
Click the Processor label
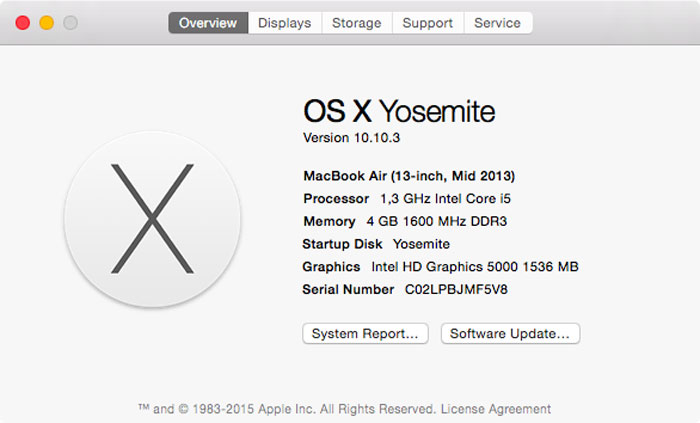[336, 199]
